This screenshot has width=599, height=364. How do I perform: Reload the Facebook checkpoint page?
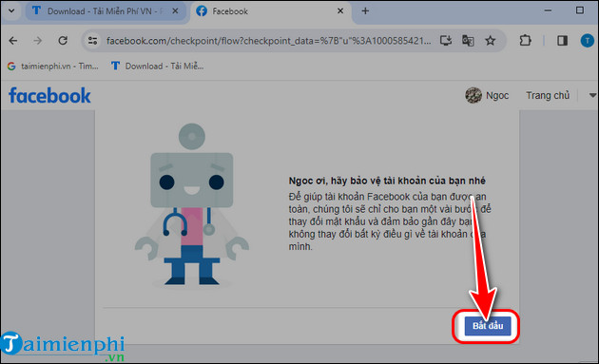[x=63, y=41]
